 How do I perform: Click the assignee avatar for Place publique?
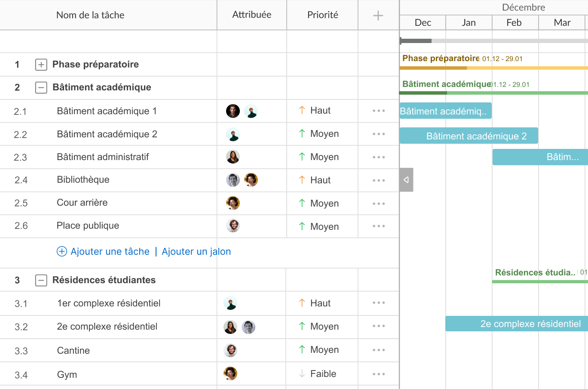pos(233,226)
